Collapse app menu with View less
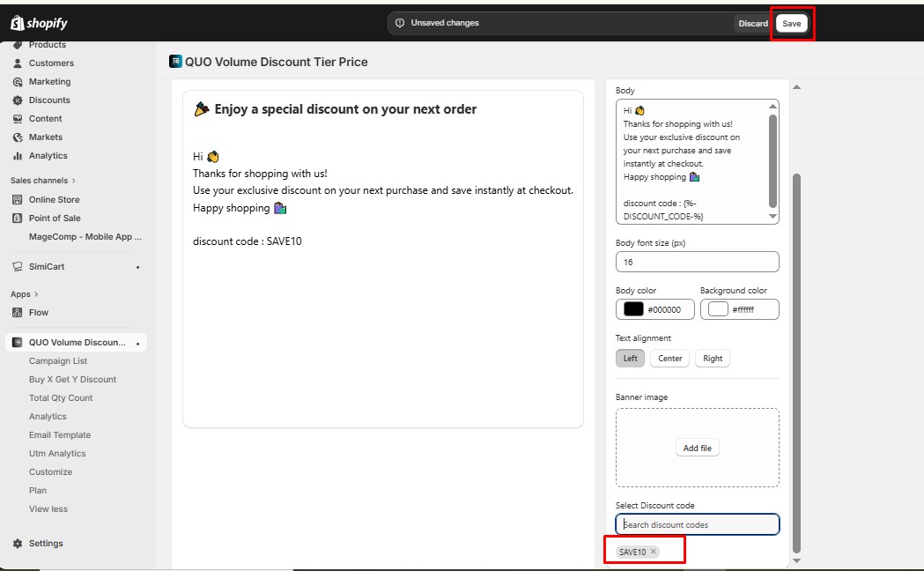 pos(48,509)
